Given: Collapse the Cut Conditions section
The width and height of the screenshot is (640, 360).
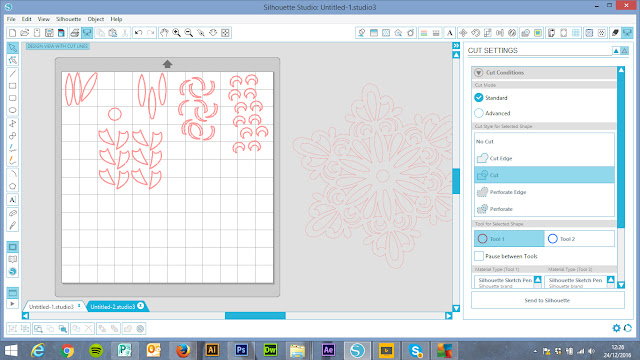Looking at the screenshot, I should pos(478,72).
